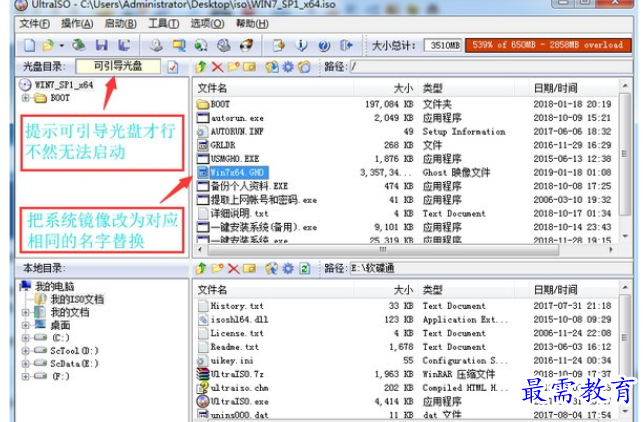643x422 pixels.
Task: Sort disc files by 文件名 column header
Action: point(274,88)
